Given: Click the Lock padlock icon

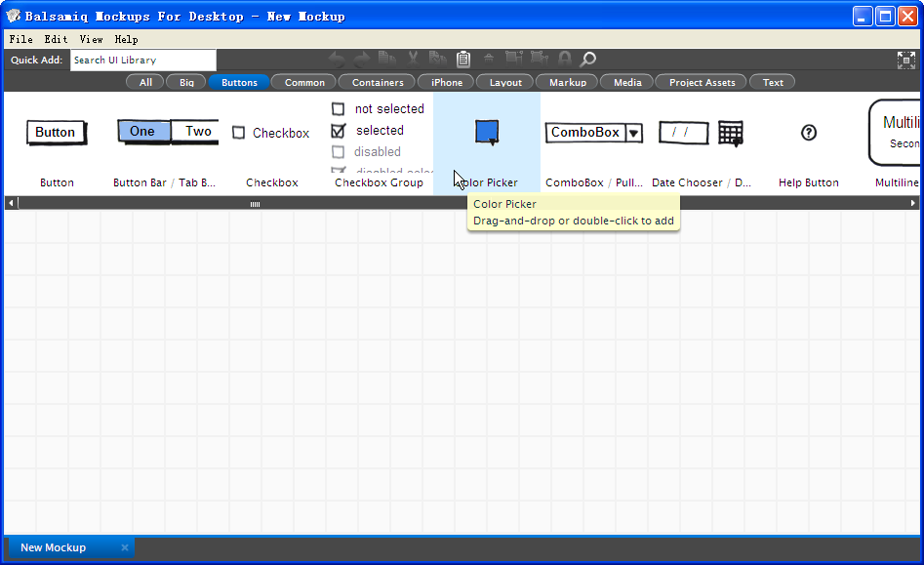Looking at the screenshot, I should [565, 59].
